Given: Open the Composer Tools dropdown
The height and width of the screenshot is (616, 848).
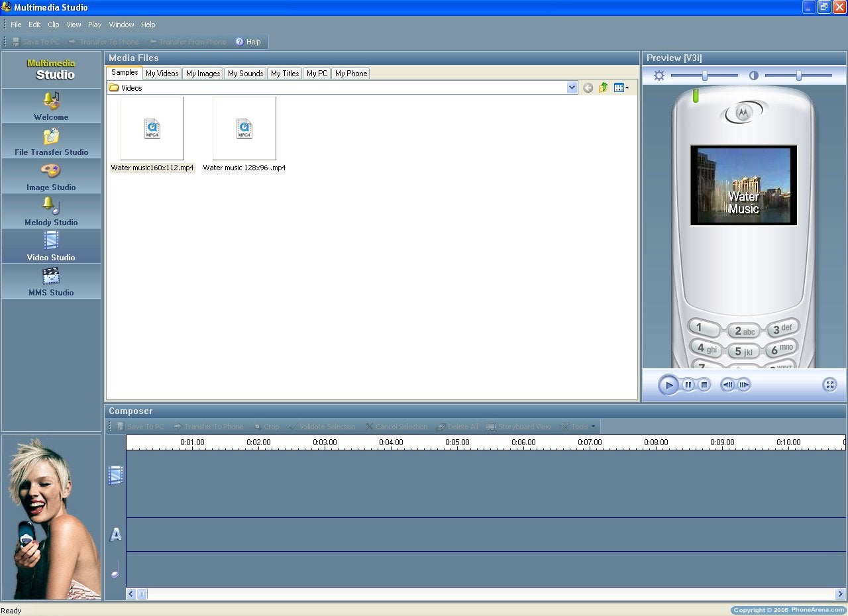Looking at the screenshot, I should click(578, 427).
